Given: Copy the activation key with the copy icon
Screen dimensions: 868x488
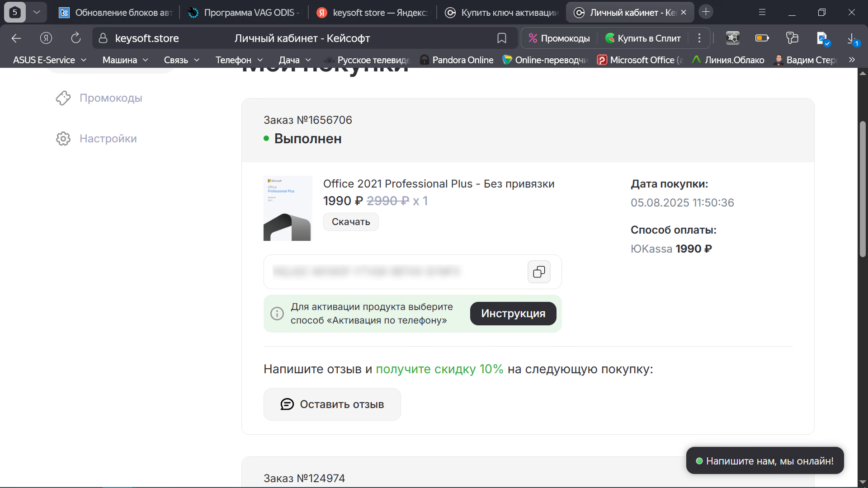Looking at the screenshot, I should (539, 272).
